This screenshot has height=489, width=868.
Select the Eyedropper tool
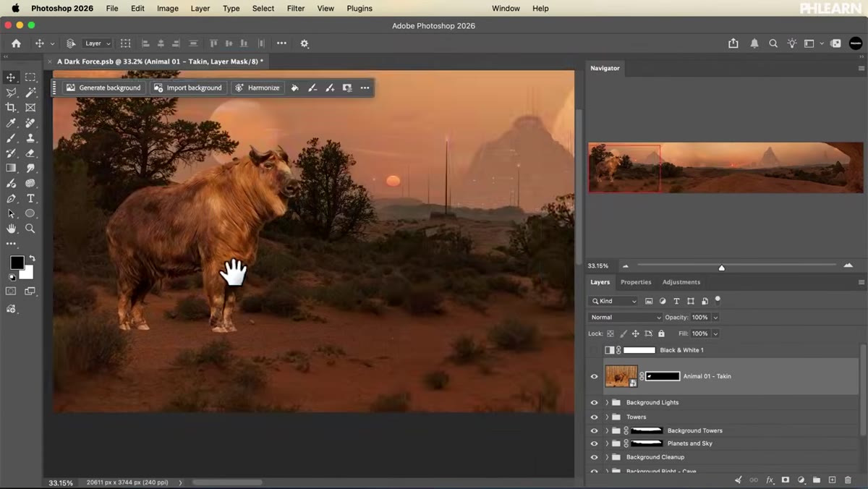(x=11, y=123)
